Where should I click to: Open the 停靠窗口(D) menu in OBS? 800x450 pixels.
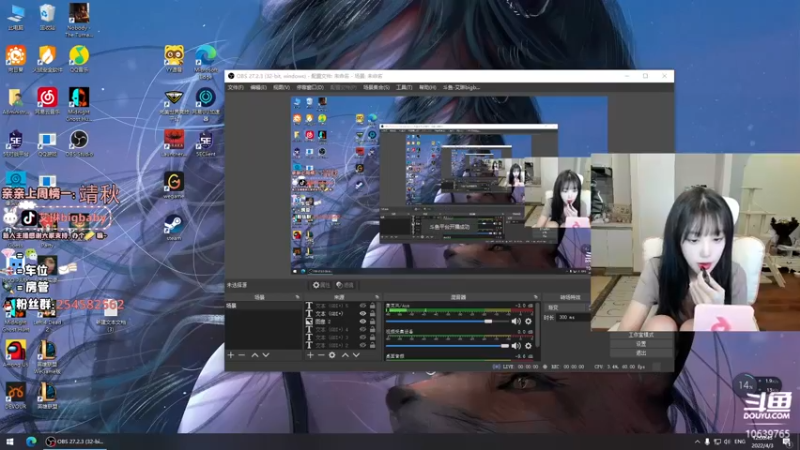(310, 87)
